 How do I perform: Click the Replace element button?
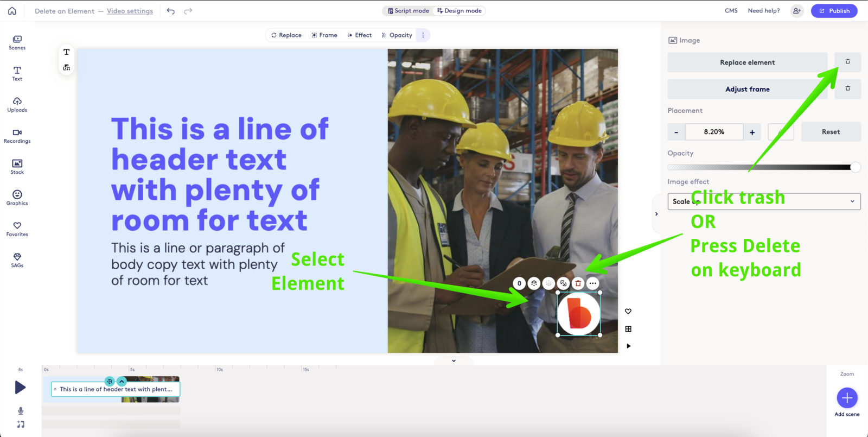click(747, 62)
